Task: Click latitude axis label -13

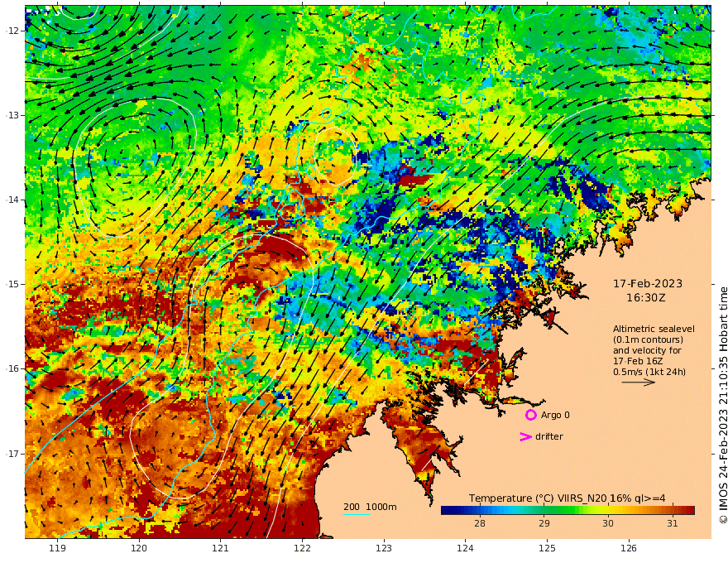Action: tap(12, 115)
